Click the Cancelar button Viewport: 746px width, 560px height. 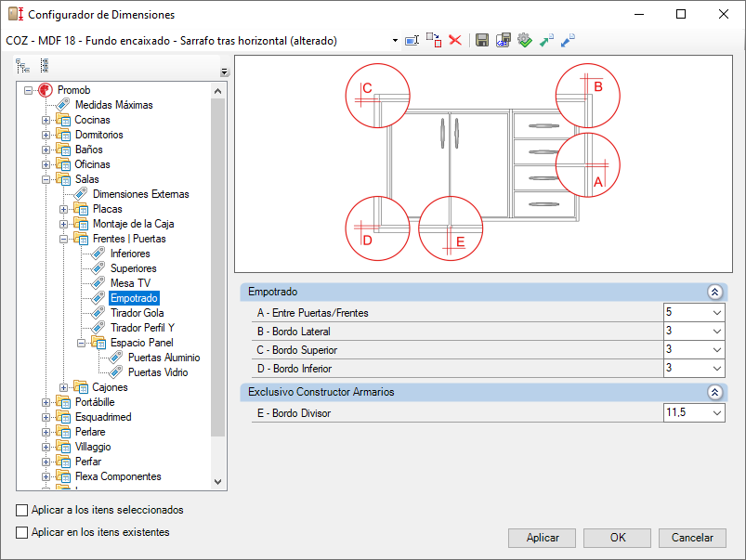pyautogui.click(x=692, y=538)
